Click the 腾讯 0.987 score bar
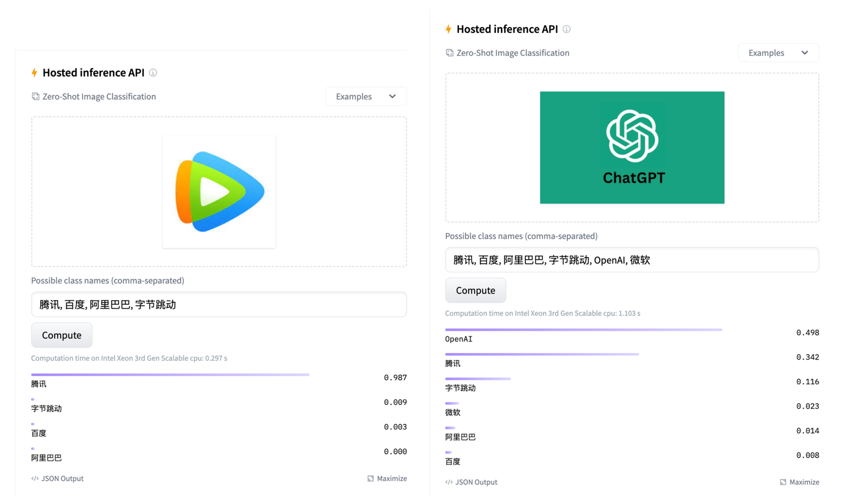The height and width of the screenshot is (504, 846). [170, 375]
